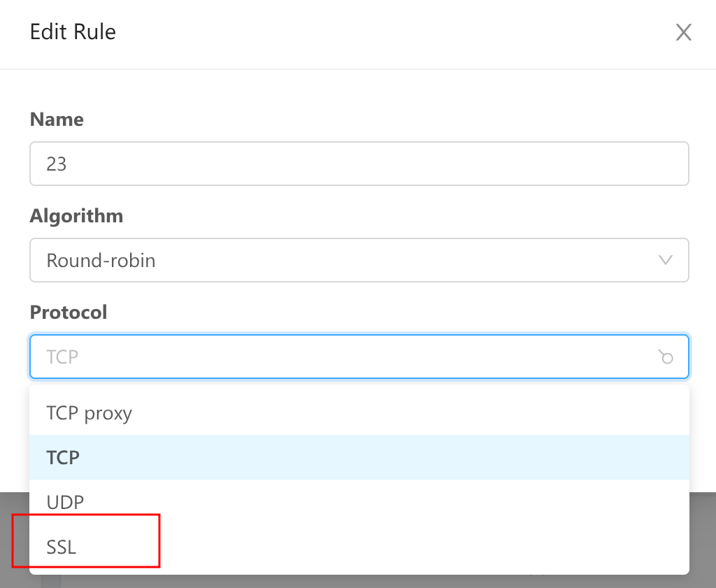
Task: Click the Protocol combo box
Action: (x=359, y=357)
